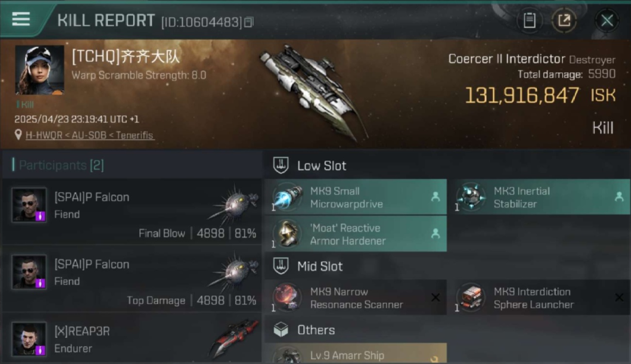Share the kill report via export icon
The height and width of the screenshot is (364, 631).
coord(564,20)
